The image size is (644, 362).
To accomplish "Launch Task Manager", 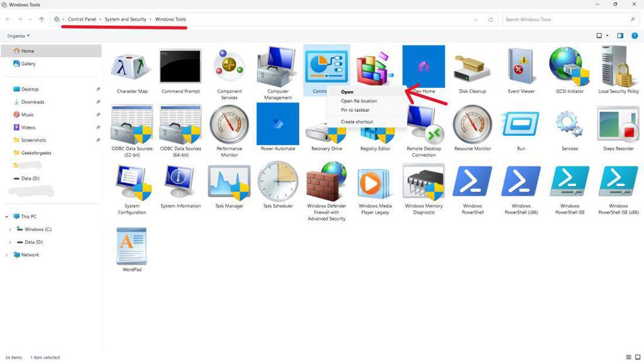I will click(229, 186).
